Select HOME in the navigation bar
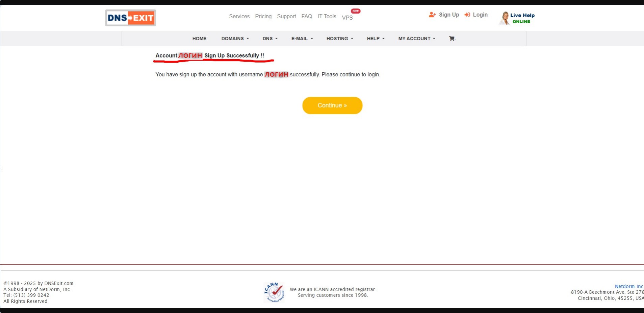 click(199, 38)
